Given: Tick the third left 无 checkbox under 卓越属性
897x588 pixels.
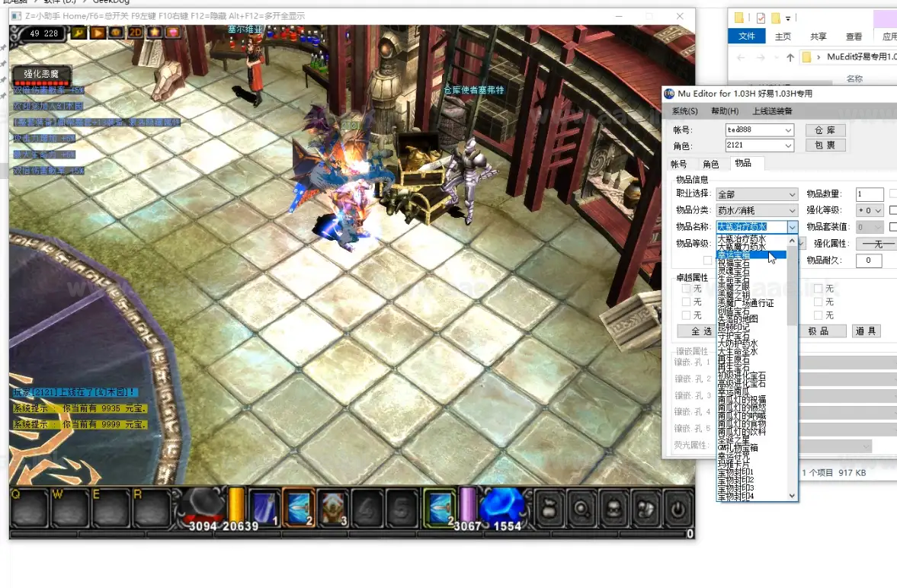Looking at the screenshot, I should 686,316.
